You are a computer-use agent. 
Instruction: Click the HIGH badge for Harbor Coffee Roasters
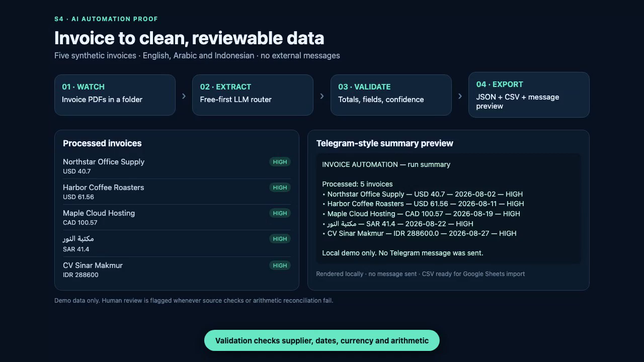(280, 188)
